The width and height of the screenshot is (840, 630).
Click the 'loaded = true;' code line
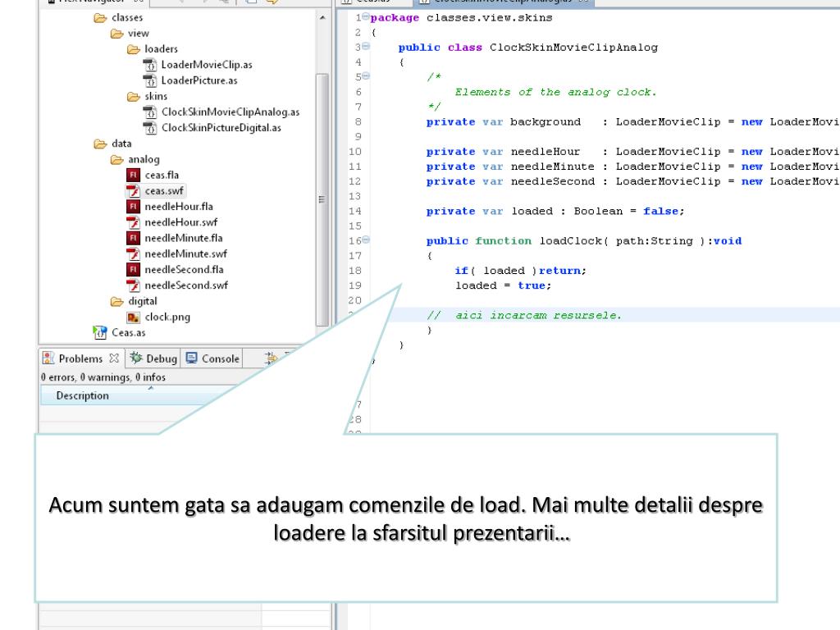click(503, 285)
